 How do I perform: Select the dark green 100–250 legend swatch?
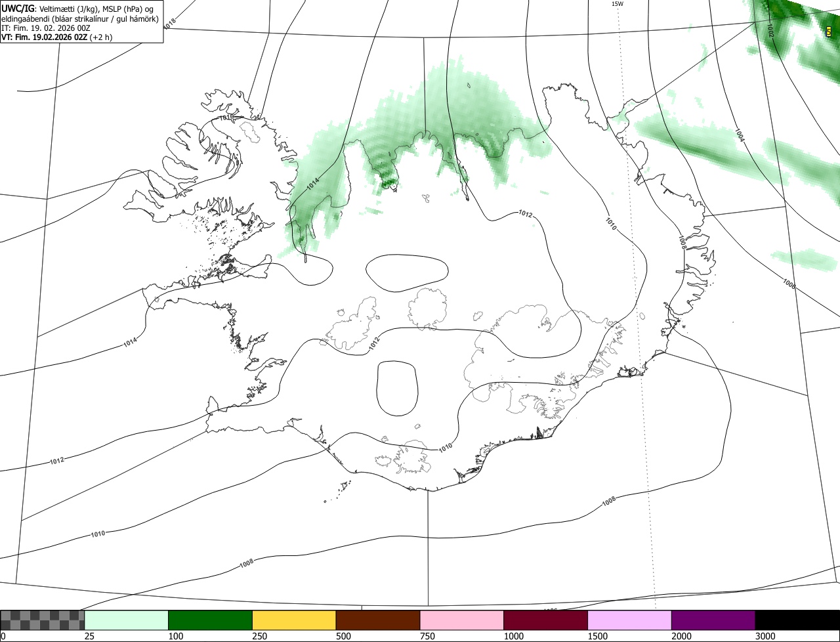[x=211, y=620]
